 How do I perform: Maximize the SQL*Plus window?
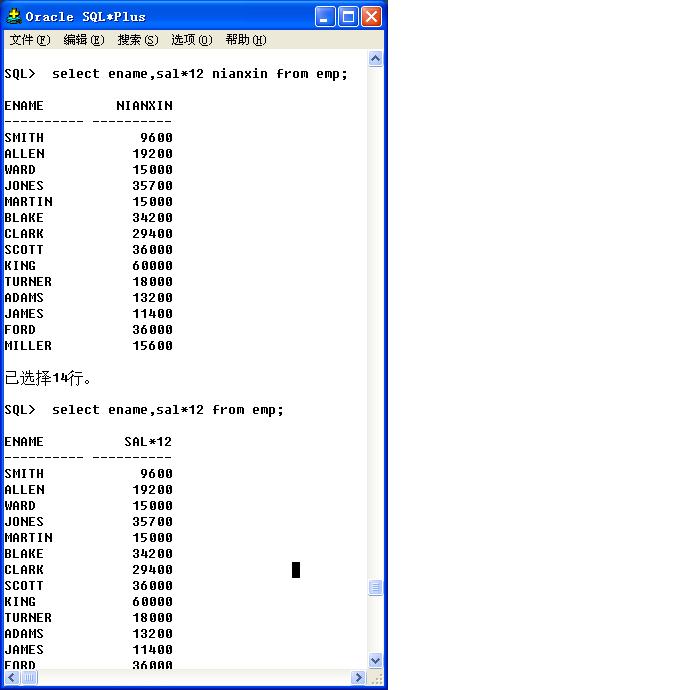[348, 17]
